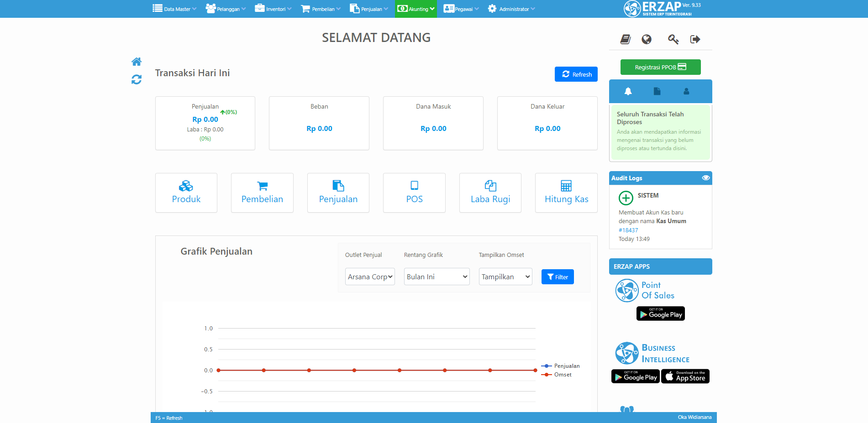Click the Seluruh Transaksi Telah Diproses notice
Screen dimensions: 868x423
(x=661, y=132)
